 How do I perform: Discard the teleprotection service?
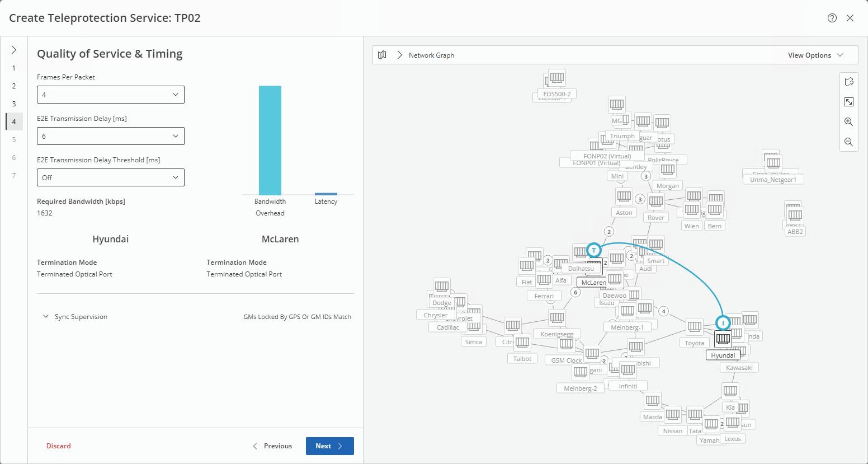[59, 446]
